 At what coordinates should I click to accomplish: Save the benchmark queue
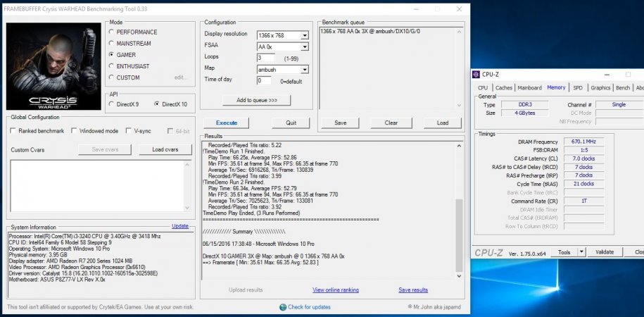(340, 123)
